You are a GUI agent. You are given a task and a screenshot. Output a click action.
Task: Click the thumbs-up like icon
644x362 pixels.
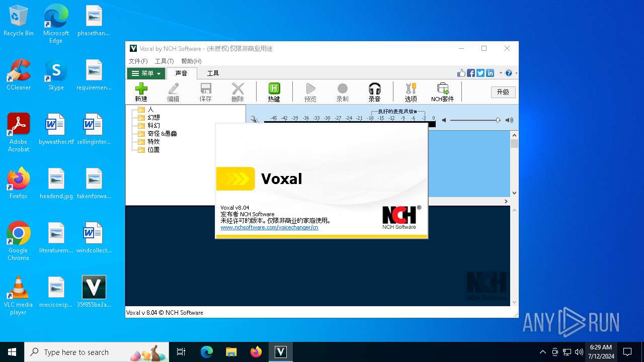(461, 73)
